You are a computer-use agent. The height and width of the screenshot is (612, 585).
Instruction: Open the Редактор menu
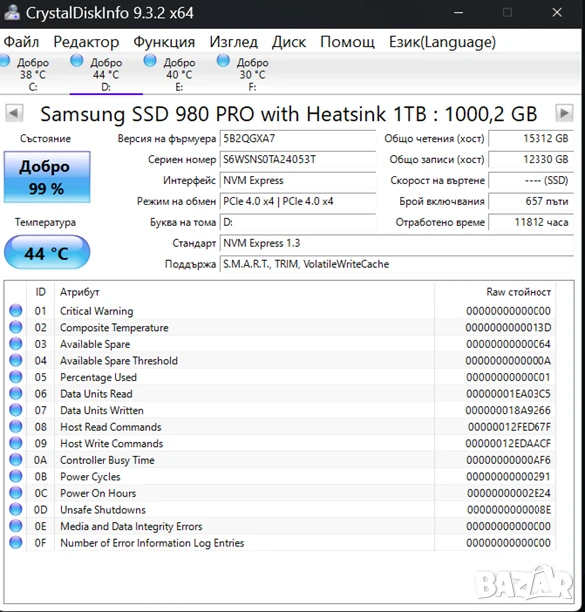pos(86,42)
